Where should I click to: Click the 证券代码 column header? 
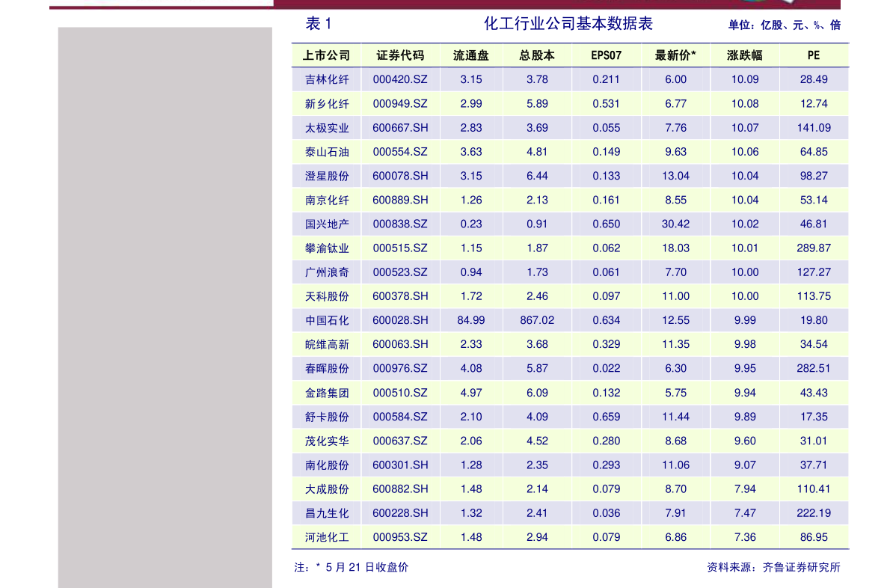pyautogui.click(x=400, y=55)
